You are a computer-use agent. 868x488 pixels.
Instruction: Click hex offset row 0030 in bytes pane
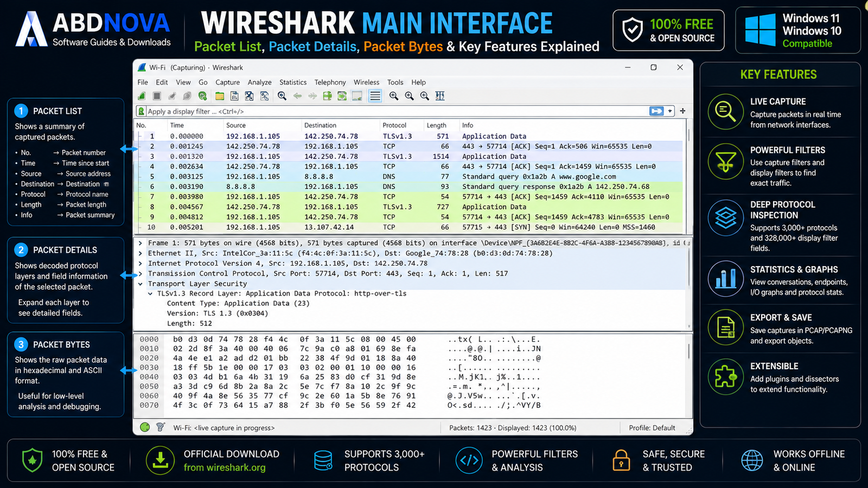point(149,368)
